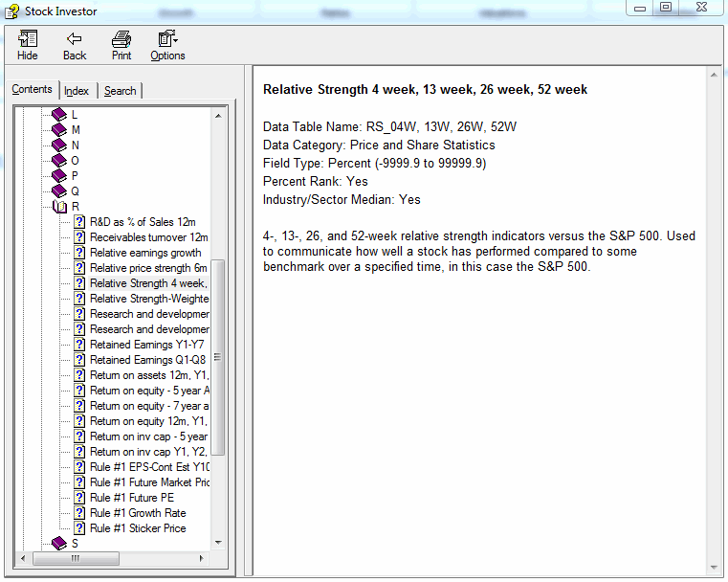Image resolution: width=728 pixels, height=582 pixels.
Task: Click the topic icon beside R&D as % of Sales
Action: (79, 222)
